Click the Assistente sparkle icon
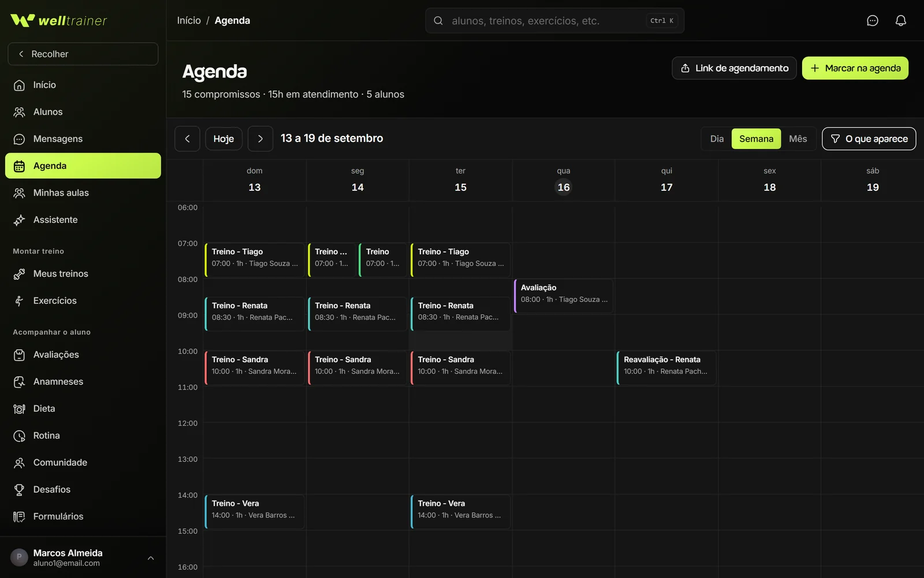 point(19,220)
